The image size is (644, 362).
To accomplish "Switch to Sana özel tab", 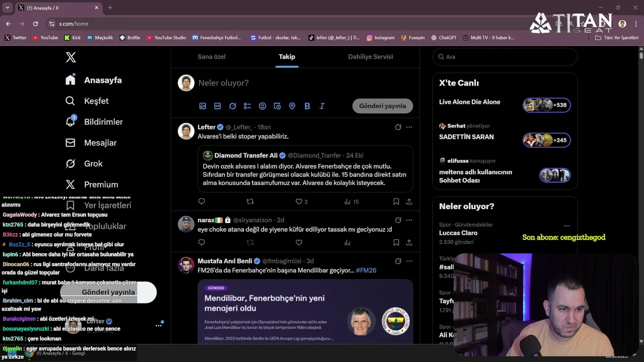I will click(x=211, y=57).
